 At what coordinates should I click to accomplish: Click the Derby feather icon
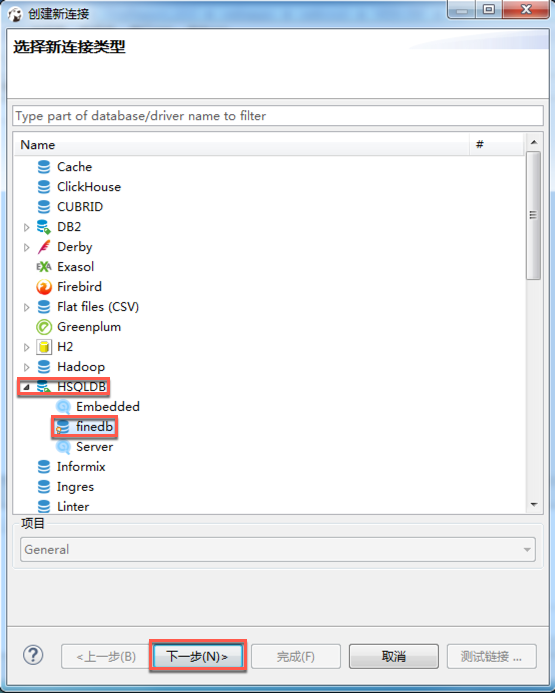pos(44,247)
